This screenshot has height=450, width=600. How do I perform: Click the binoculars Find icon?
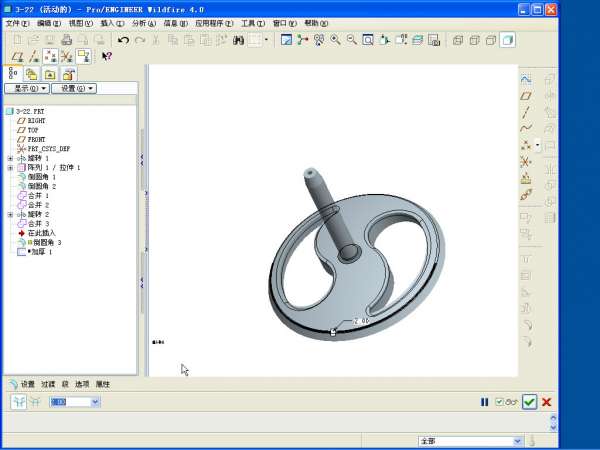pyautogui.click(x=239, y=40)
